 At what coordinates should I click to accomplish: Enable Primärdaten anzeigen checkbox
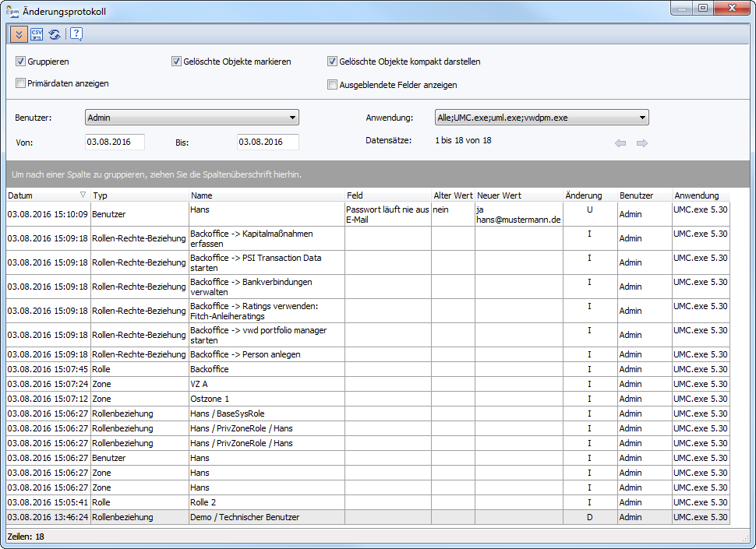tap(20, 83)
